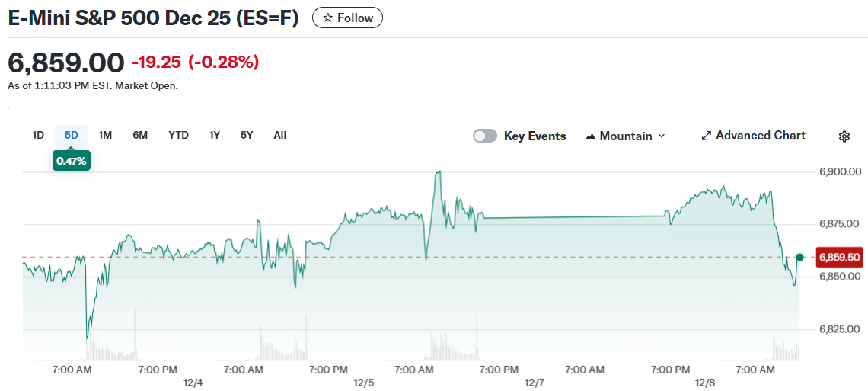Screen dimensions: 868x391
Task: Click the 12/5 date label
Action: (364, 383)
